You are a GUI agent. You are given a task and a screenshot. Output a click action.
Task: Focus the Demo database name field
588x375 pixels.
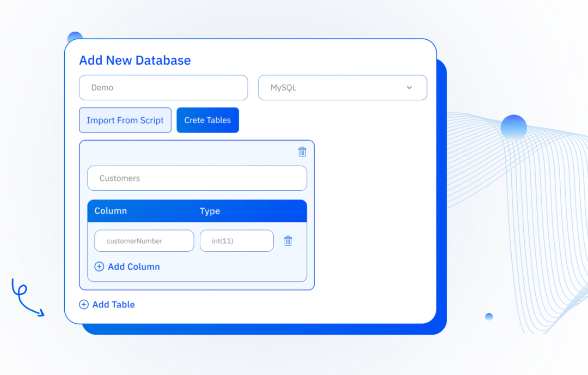(163, 87)
